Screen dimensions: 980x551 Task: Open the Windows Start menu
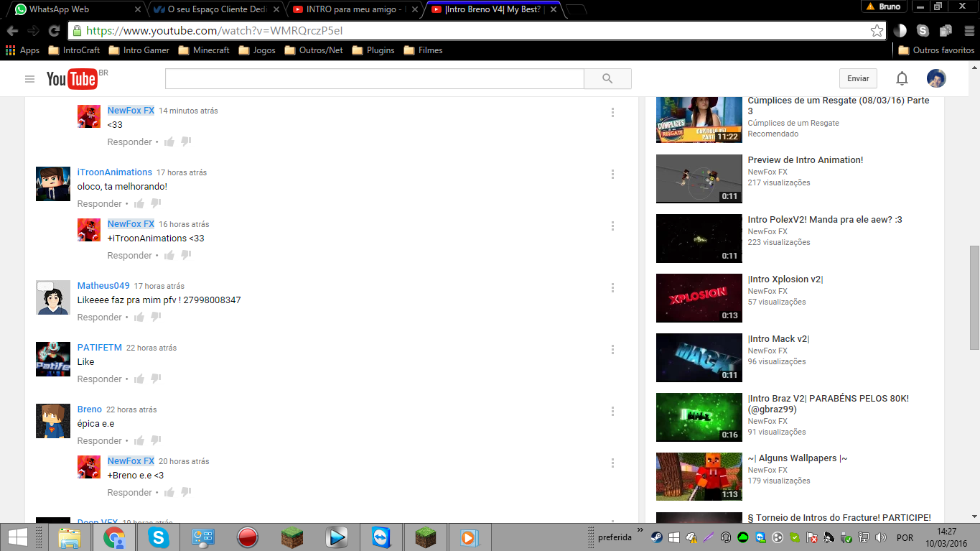click(x=18, y=537)
